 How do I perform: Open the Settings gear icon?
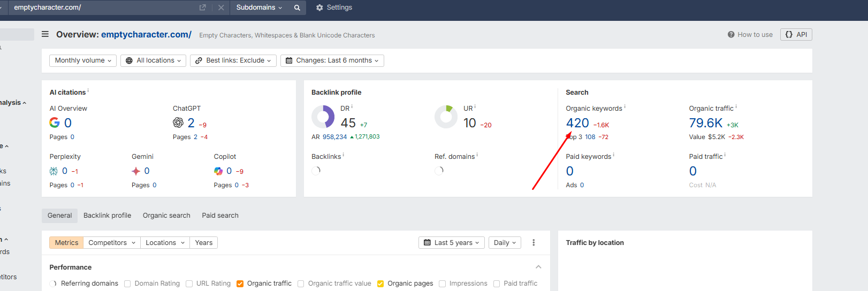pos(319,7)
